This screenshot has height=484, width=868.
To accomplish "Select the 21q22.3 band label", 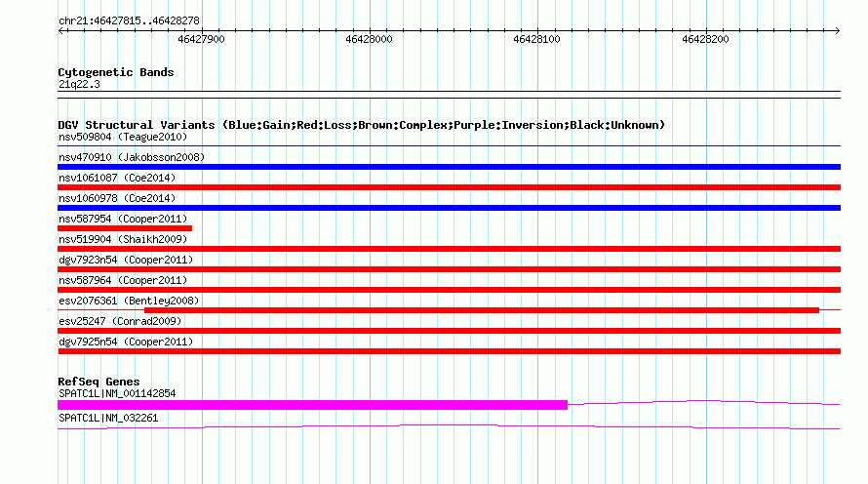I will [79, 84].
